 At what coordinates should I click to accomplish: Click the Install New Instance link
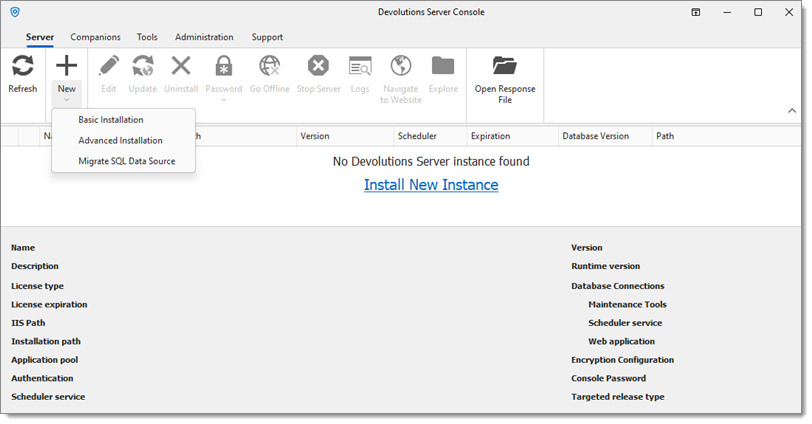point(431,185)
